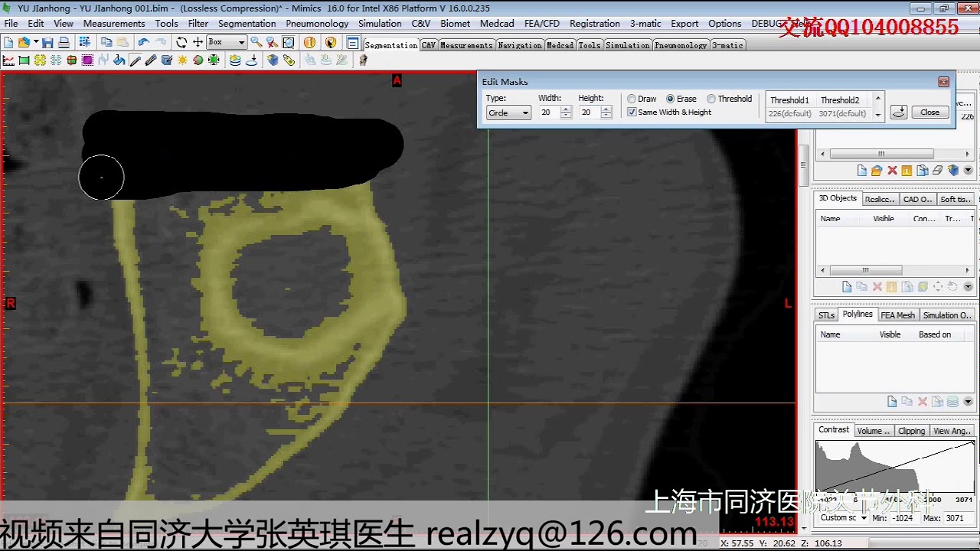Click the Threshold1 column header
The image size is (980, 551).
click(789, 100)
